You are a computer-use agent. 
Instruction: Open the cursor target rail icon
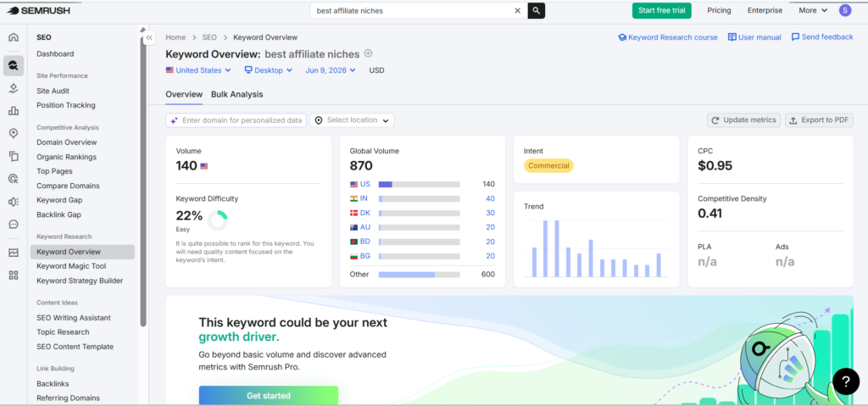pos(14,179)
